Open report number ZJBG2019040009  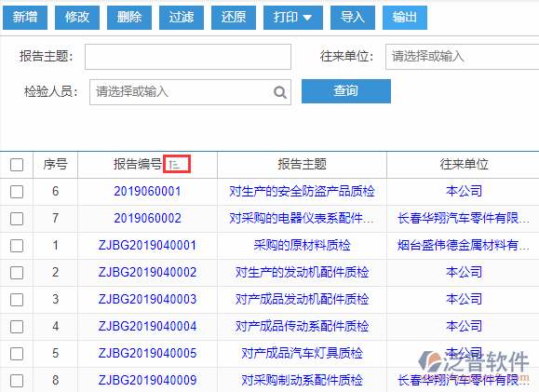click(x=147, y=380)
